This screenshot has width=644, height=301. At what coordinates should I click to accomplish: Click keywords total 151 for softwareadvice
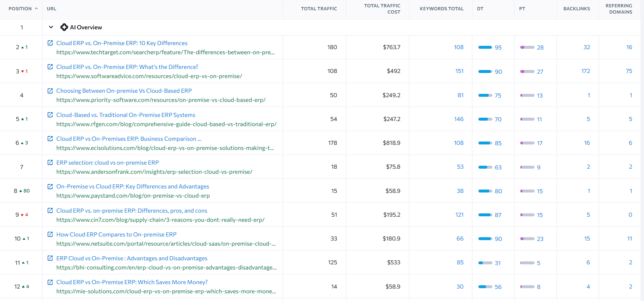(x=459, y=71)
